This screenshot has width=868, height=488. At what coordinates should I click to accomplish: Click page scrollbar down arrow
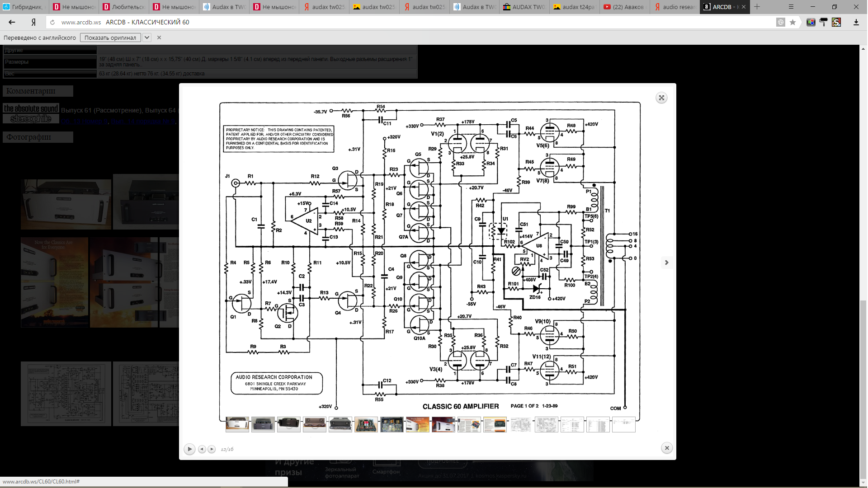(863, 484)
